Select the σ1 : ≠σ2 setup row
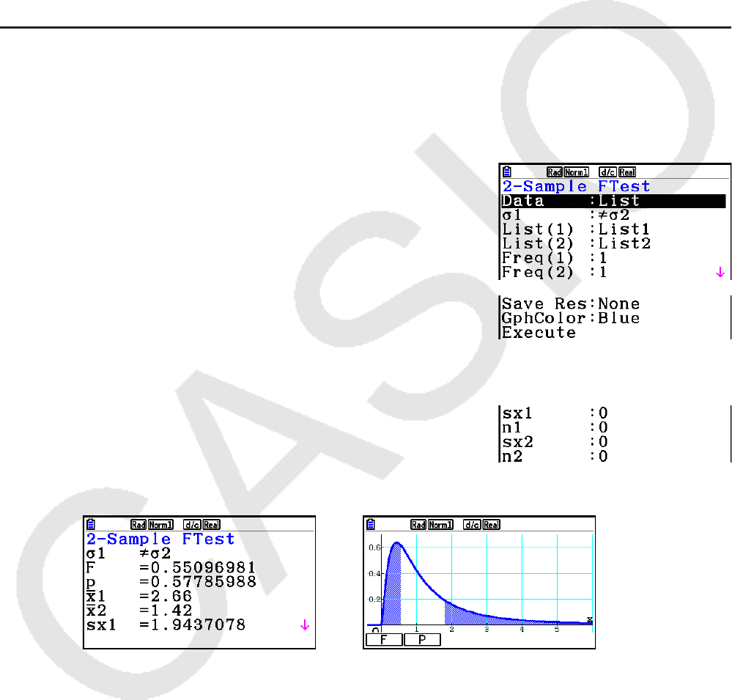This screenshot has height=700, width=732. 566,215
